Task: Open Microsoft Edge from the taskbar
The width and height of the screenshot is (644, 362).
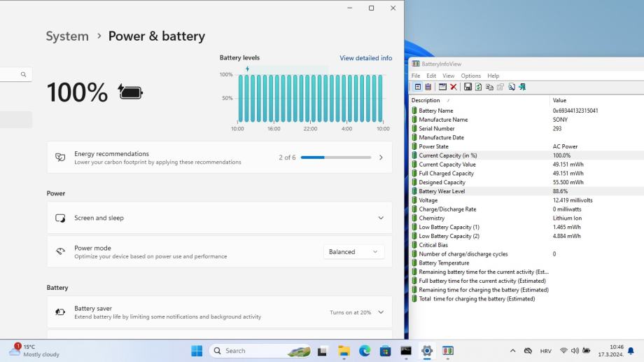Action: (x=365, y=351)
